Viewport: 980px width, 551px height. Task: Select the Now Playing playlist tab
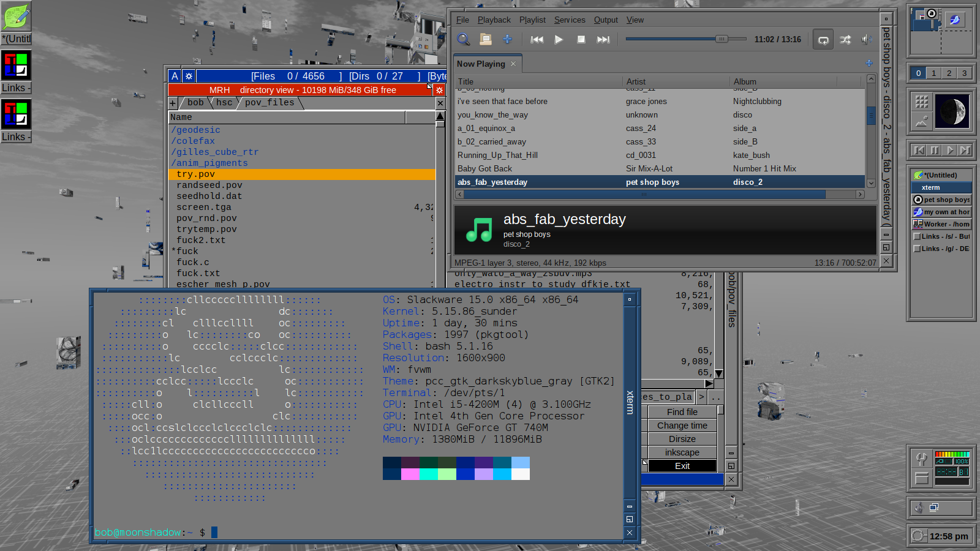(481, 64)
